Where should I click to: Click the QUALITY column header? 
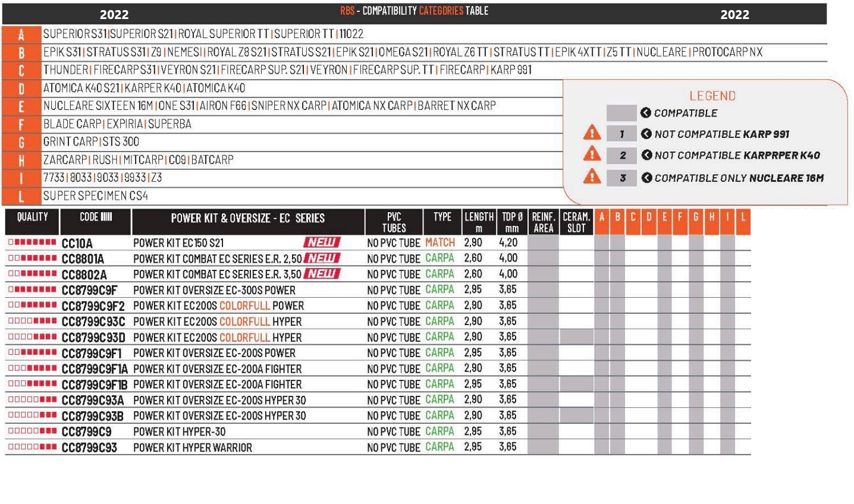click(32, 221)
